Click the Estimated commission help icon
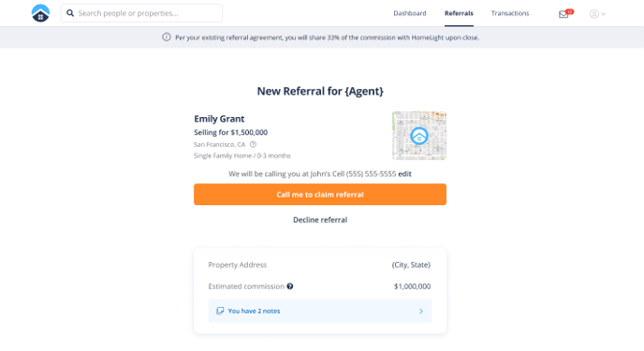 click(290, 286)
